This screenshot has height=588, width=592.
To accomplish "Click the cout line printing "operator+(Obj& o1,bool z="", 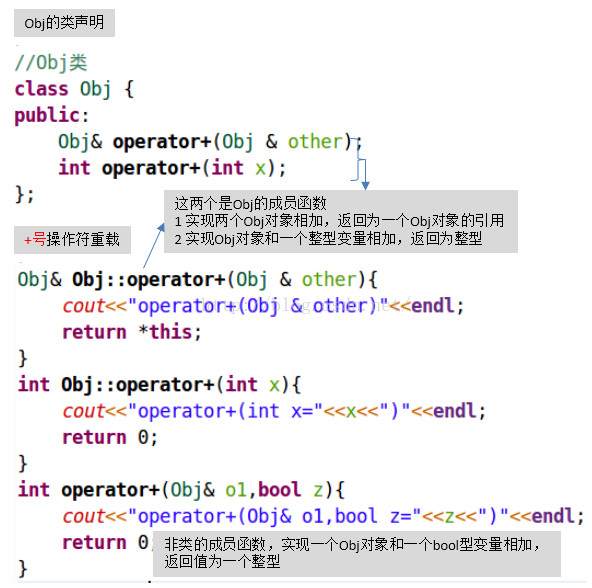I will click(x=323, y=516).
